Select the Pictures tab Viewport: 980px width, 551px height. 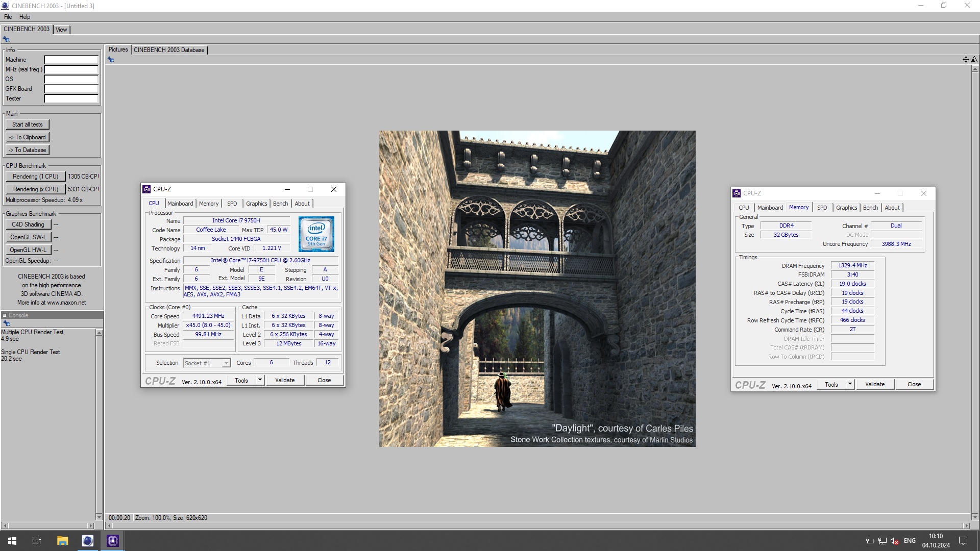[118, 49]
